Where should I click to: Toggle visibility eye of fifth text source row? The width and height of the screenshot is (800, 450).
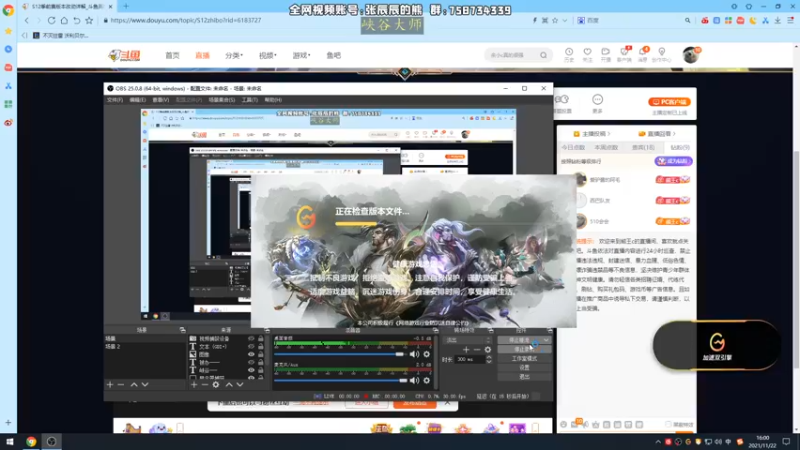point(251,370)
